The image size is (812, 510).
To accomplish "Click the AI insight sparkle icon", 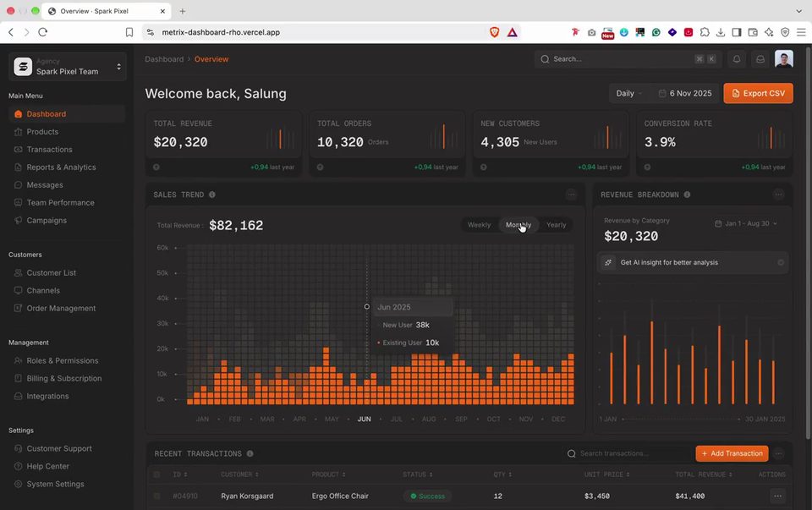I will (x=608, y=262).
